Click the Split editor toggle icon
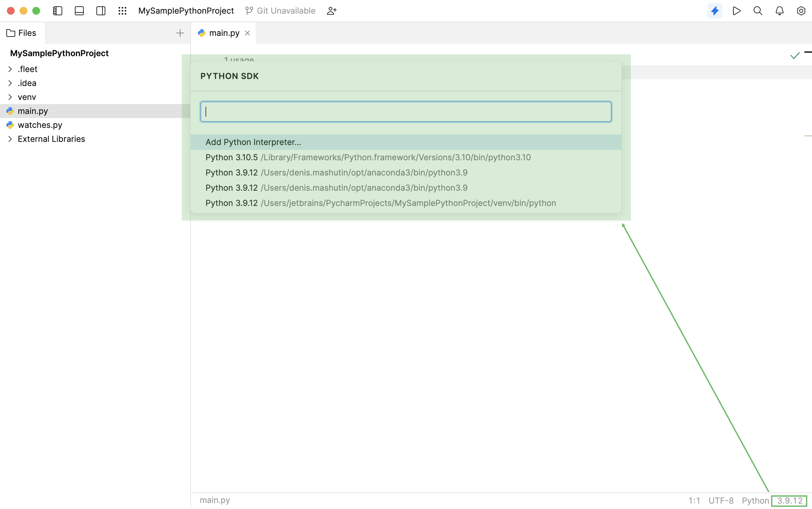This screenshot has height=509, width=812. [101, 10]
